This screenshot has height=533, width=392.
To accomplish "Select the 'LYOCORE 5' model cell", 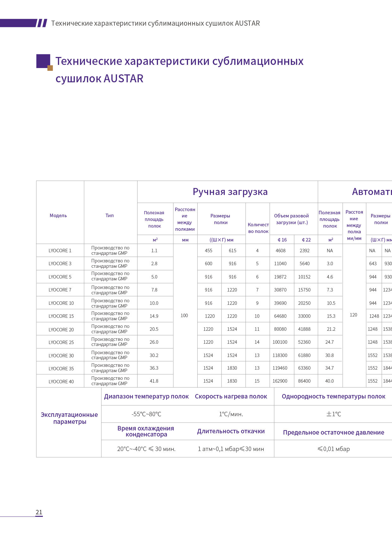I will pyautogui.click(x=60, y=277).
